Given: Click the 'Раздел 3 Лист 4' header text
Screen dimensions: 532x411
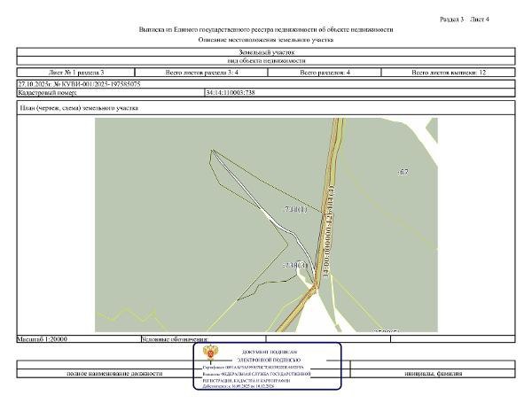Looking at the screenshot, I should click(464, 19).
